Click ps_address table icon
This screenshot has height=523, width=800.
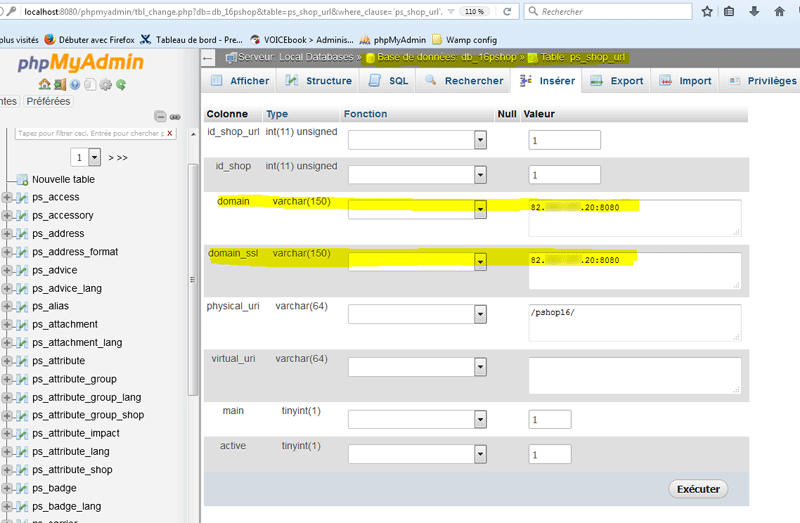[22, 234]
